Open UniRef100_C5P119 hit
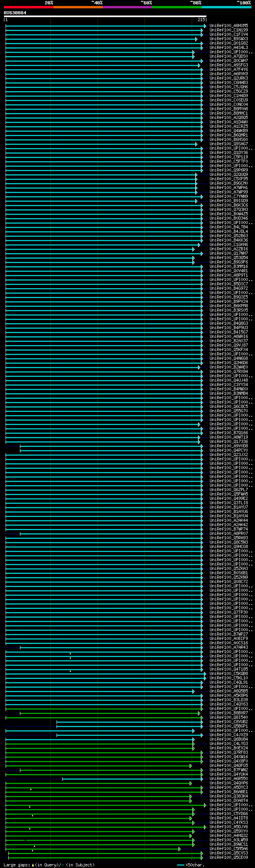 tap(229, 157)
